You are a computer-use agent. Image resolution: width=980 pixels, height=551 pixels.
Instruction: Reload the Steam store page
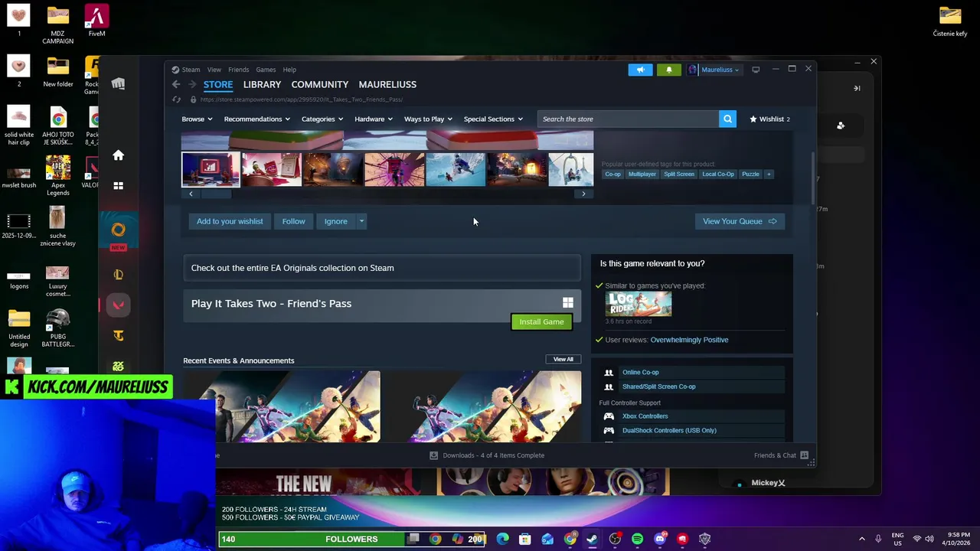tap(176, 99)
